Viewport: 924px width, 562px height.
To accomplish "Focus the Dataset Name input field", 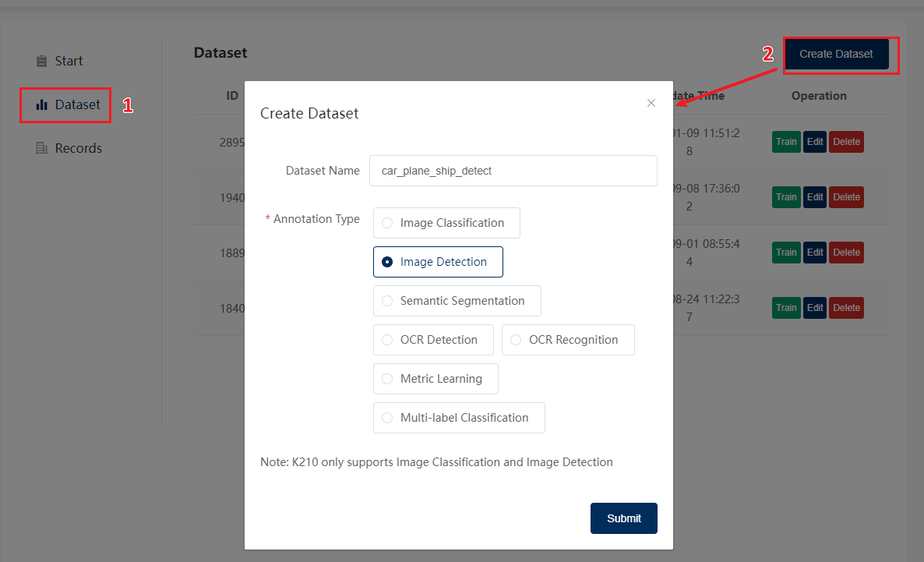I will click(513, 171).
